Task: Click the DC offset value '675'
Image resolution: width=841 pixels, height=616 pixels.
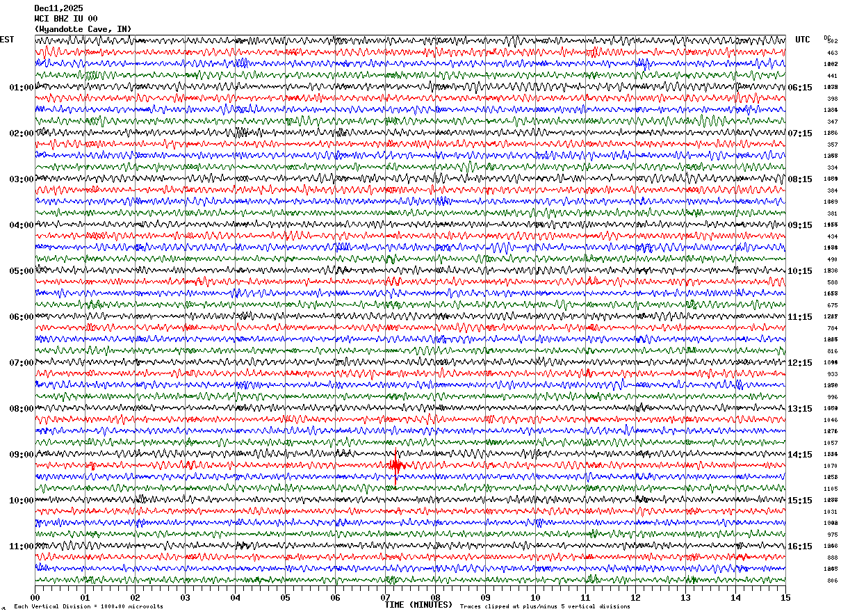Action: point(832,305)
